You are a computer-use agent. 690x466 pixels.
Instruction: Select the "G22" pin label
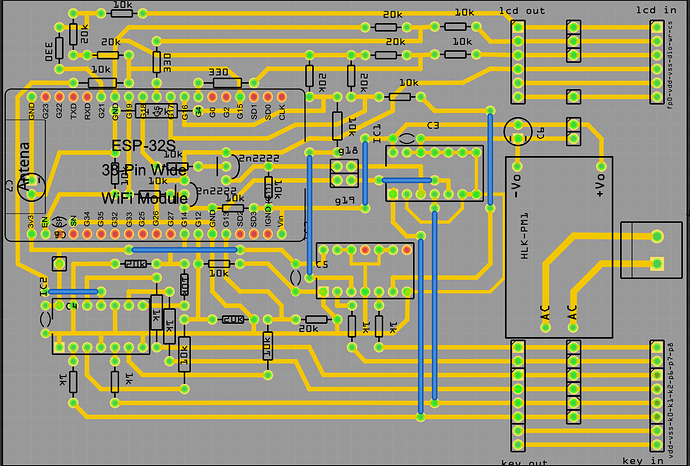pos(59,112)
